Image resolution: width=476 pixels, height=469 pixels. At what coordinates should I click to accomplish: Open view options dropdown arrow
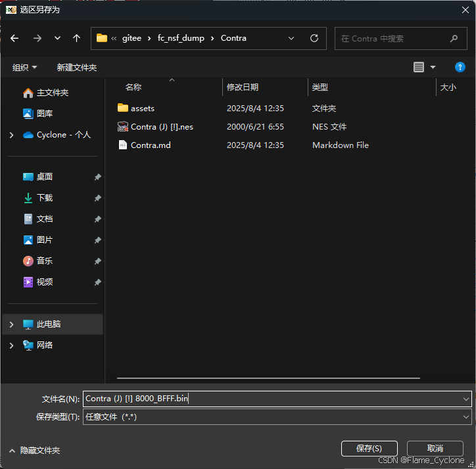[433, 67]
